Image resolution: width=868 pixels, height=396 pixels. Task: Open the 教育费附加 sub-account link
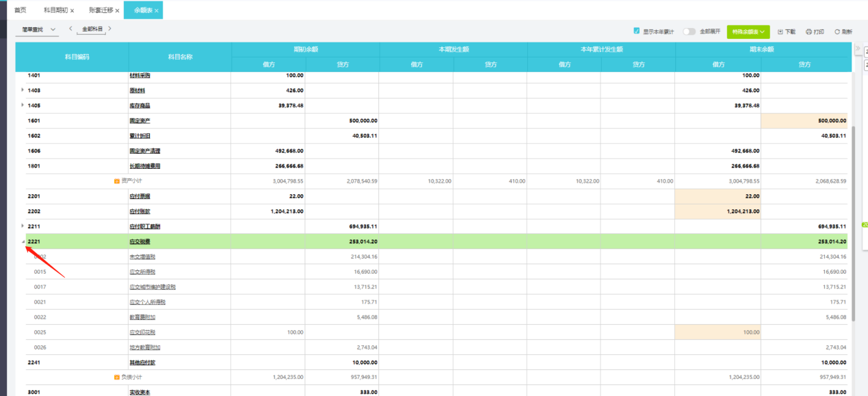(x=142, y=317)
